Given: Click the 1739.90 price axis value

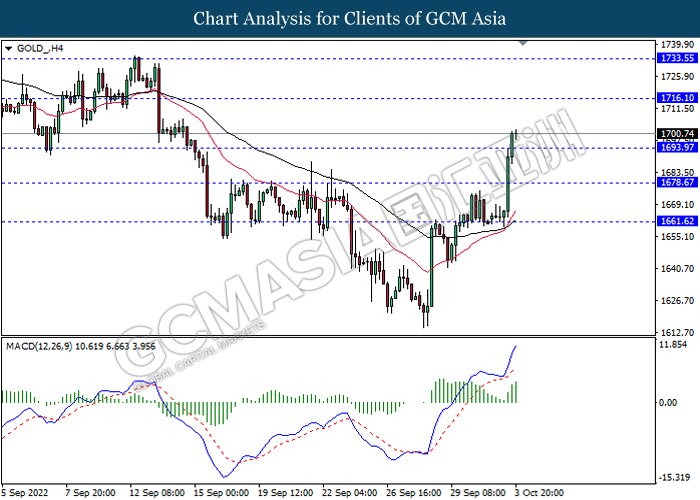Looking at the screenshot, I should click(x=677, y=45).
